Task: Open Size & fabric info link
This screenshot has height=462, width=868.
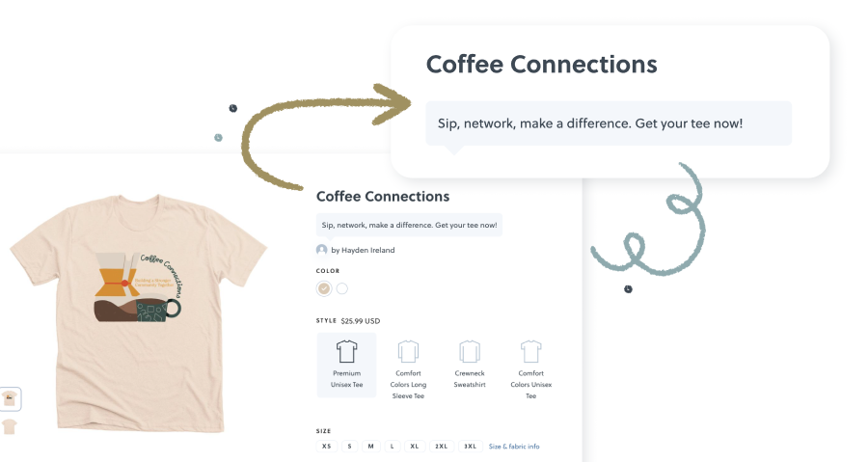Action: coord(514,446)
